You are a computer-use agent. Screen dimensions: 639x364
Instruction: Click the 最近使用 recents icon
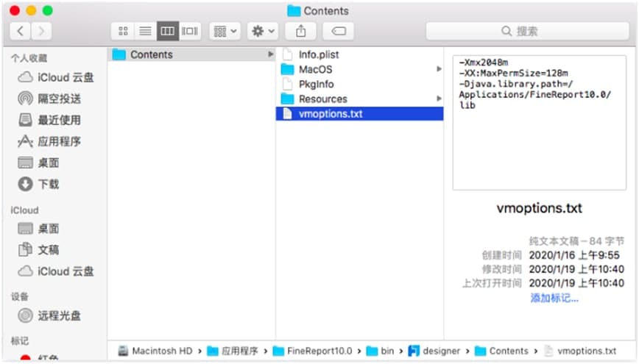coord(25,120)
